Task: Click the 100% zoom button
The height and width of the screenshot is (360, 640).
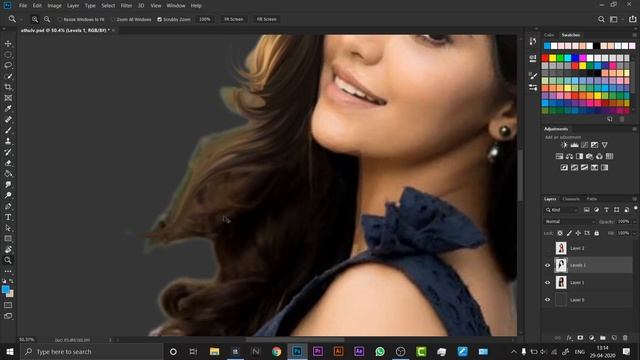Action: (205, 19)
